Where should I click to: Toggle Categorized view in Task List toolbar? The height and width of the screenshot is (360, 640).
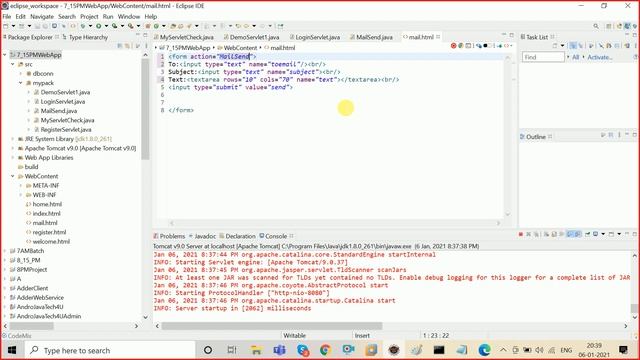pos(573,46)
